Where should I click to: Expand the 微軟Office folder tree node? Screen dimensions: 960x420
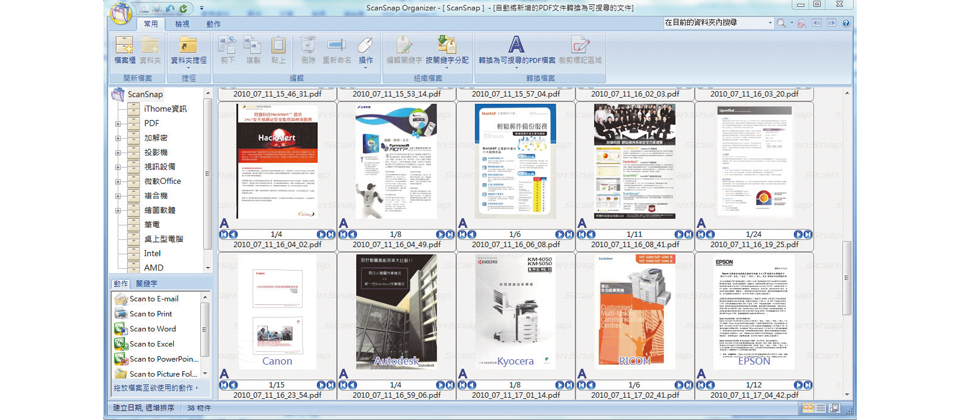[118, 181]
